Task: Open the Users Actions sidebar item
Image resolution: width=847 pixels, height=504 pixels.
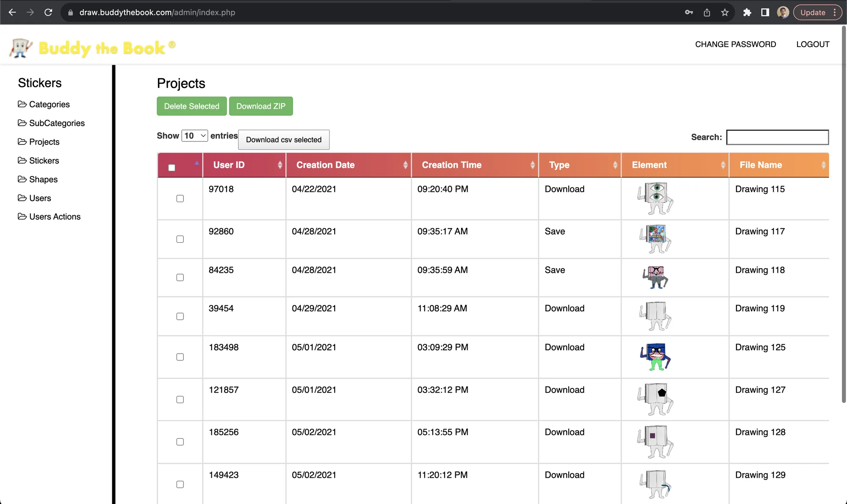Action: point(49,217)
